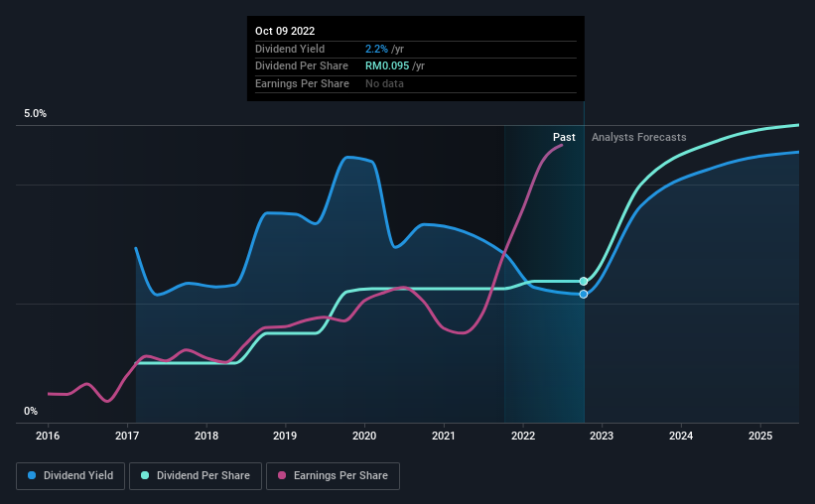Toggle the Earnings Per Share legend button
The width and height of the screenshot is (815, 504).
pyautogui.click(x=333, y=476)
